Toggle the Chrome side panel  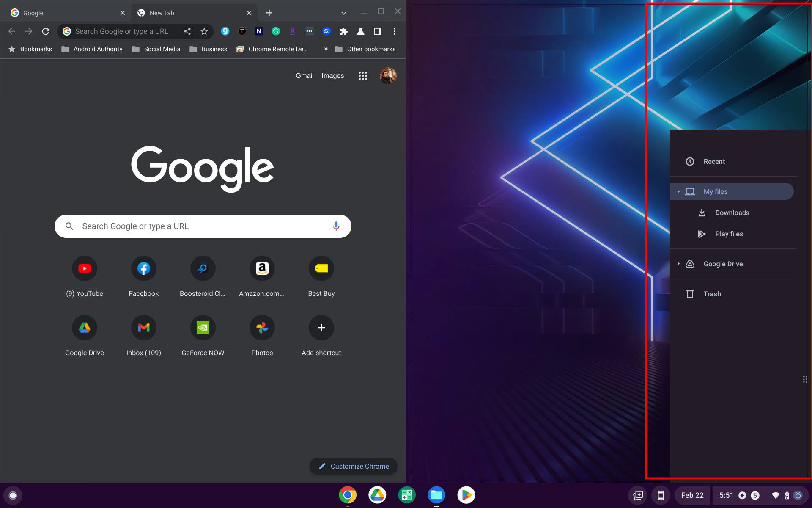(x=377, y=31)
